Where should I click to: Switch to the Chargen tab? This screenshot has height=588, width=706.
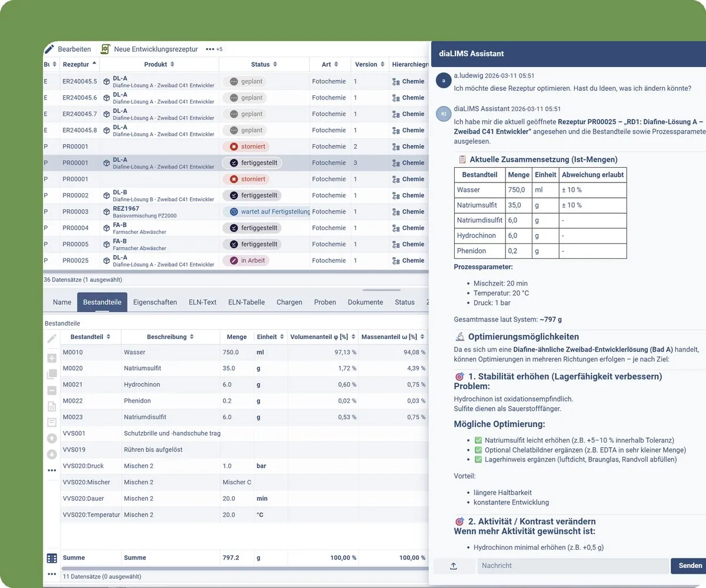tap(289, 302)
